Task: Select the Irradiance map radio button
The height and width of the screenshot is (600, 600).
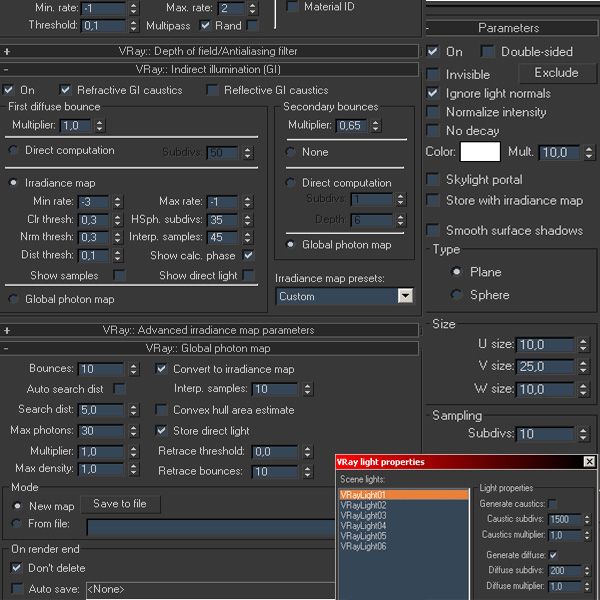Action: coord(13,183)
